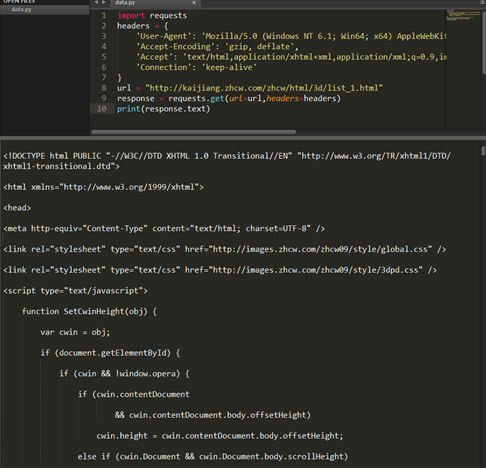Click the 'if (cwin && !window.opera) {' line
The width and height of the screenshot is (486, 470).
(x=124, y=374)
